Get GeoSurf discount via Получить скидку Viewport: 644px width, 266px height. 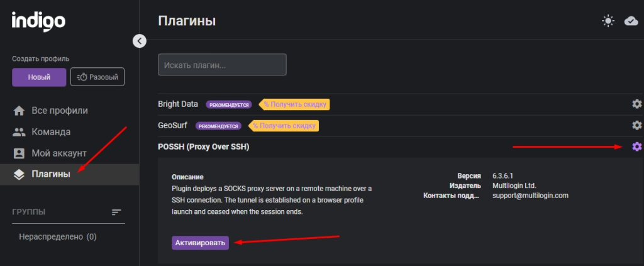pyautogui.click(x=284, y=126)
